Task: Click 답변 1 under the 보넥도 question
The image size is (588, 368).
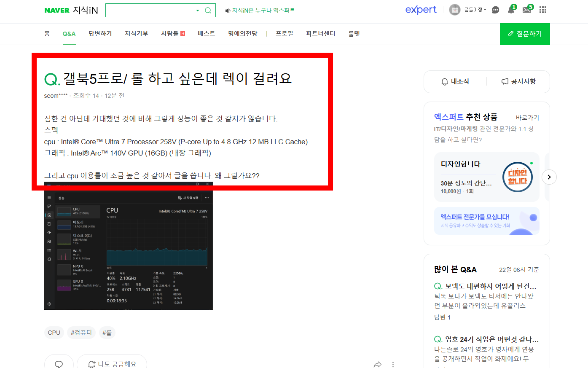Action: pyautogui.click(x=442, y=317)
